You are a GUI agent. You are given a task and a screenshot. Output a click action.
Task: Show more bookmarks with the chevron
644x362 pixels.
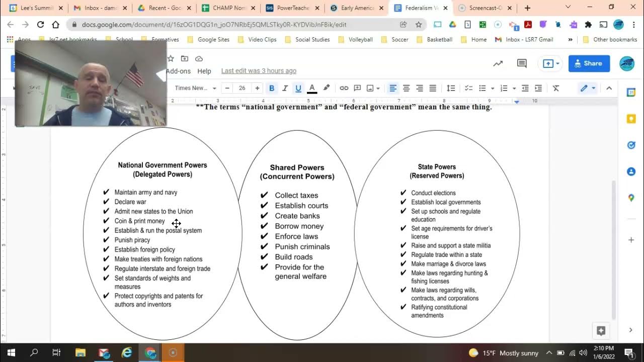click(570, 39)
